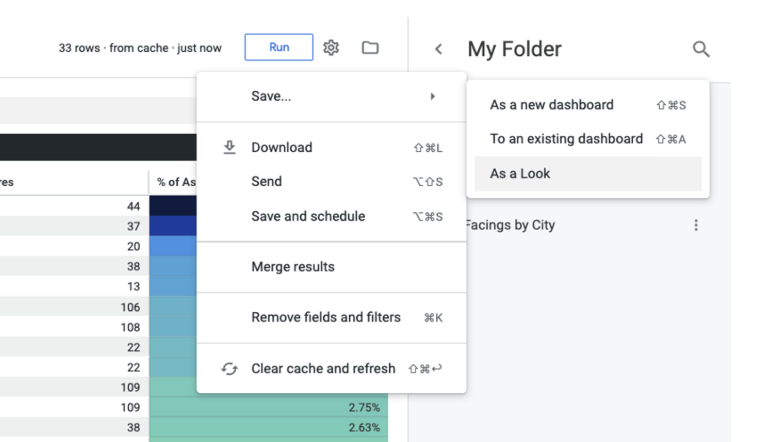Choose Merge results
The height and width of the screenshot is (442, 758).
[332, 267]
